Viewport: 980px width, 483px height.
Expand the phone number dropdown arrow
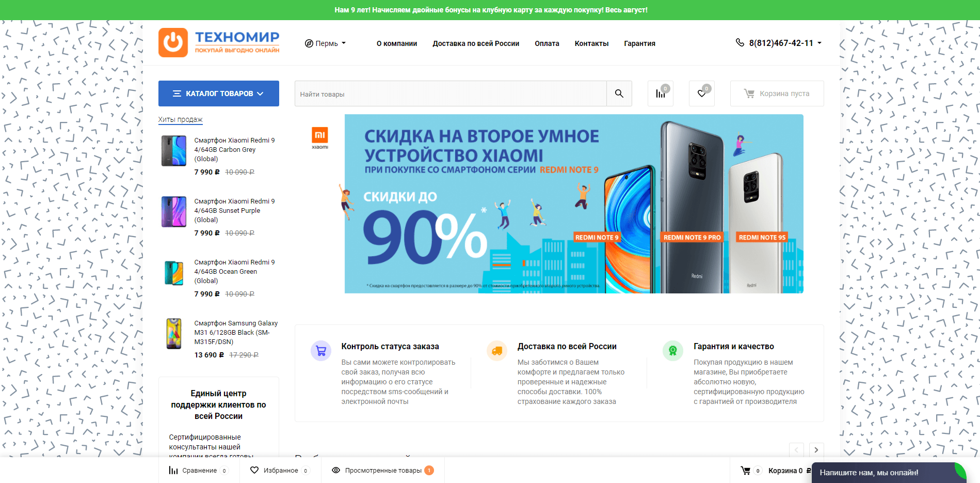pos(819,43)
